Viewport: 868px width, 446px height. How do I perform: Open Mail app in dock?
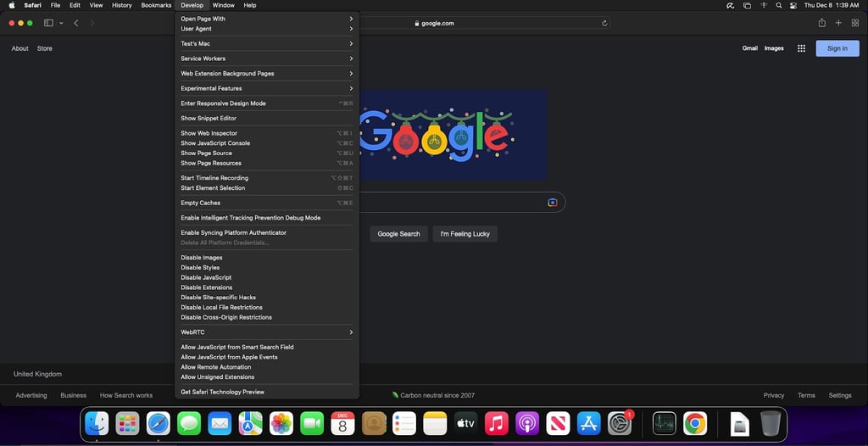pyautogui.click(x=220, y=424)
